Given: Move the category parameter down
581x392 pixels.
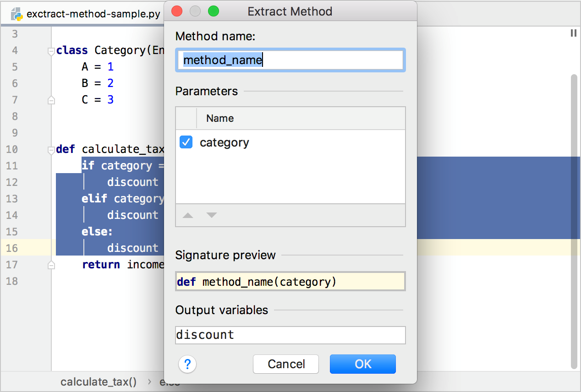Looking at the screenshot, I should (x=211, y=215).
